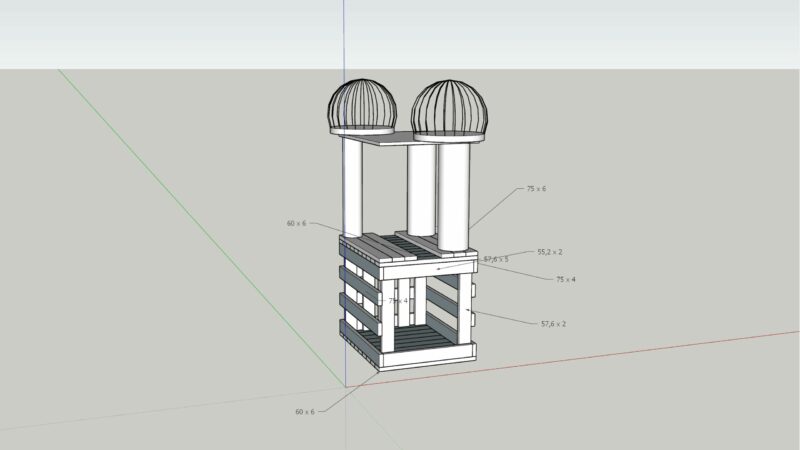The image size is (800, 450).
Task: Select the "57,6 x 5" dimension label
Action: coord(496,259)
